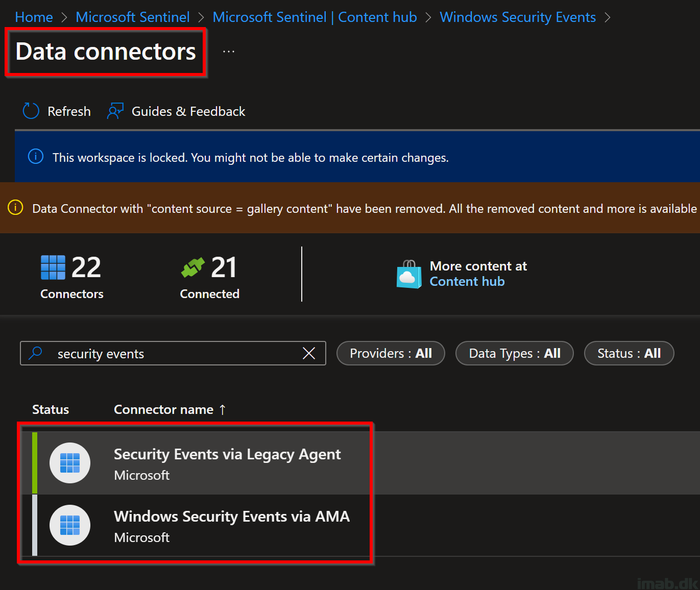700x590 pixels.
Task: Click the info icon in locked workspace banner
Action: pyautogui.click(x=35, y=157)
